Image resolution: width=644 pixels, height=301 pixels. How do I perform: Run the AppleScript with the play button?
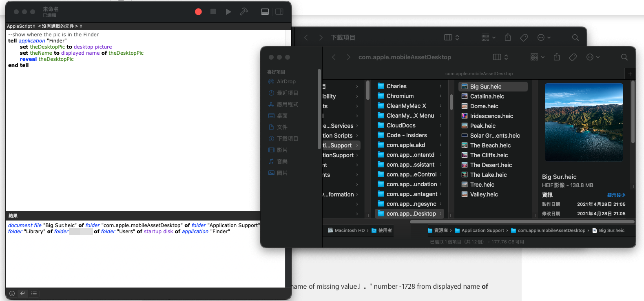click(x=228, y=12)
